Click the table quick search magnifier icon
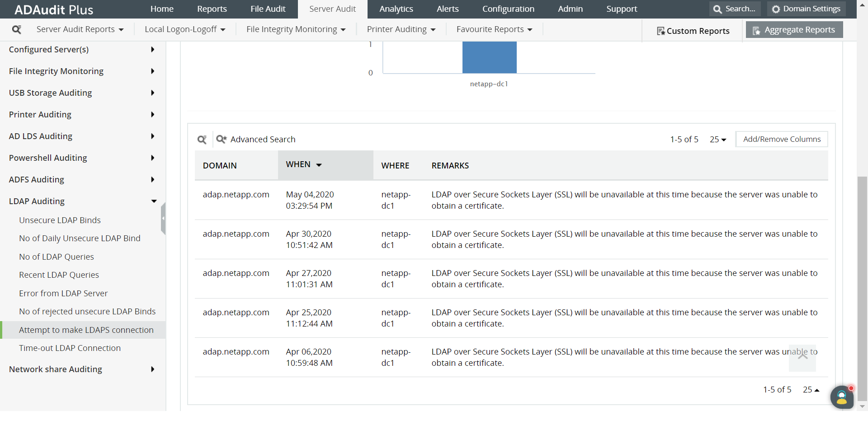Screen dimensions: 868x439 [x=202, y=140]
